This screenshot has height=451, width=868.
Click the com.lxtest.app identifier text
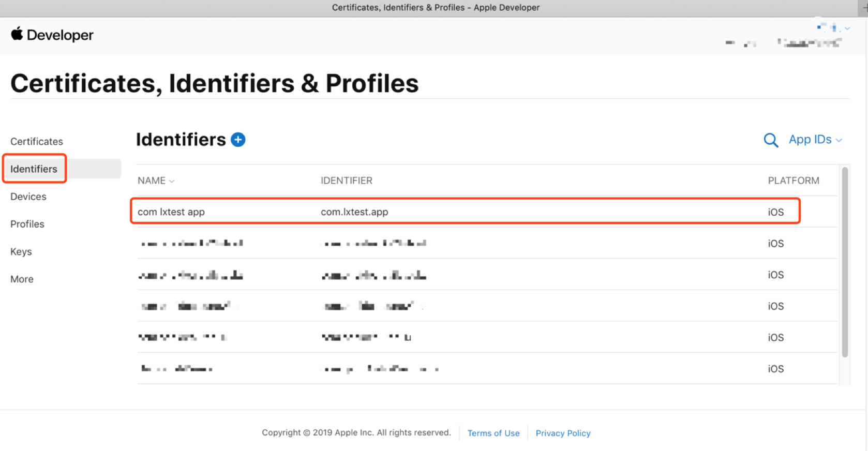click(354, 212)
